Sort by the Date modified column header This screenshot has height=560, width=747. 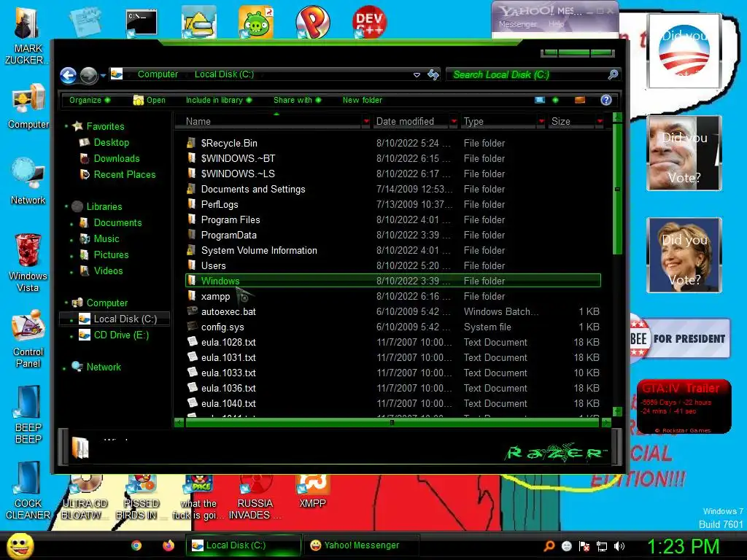point(411,122)
